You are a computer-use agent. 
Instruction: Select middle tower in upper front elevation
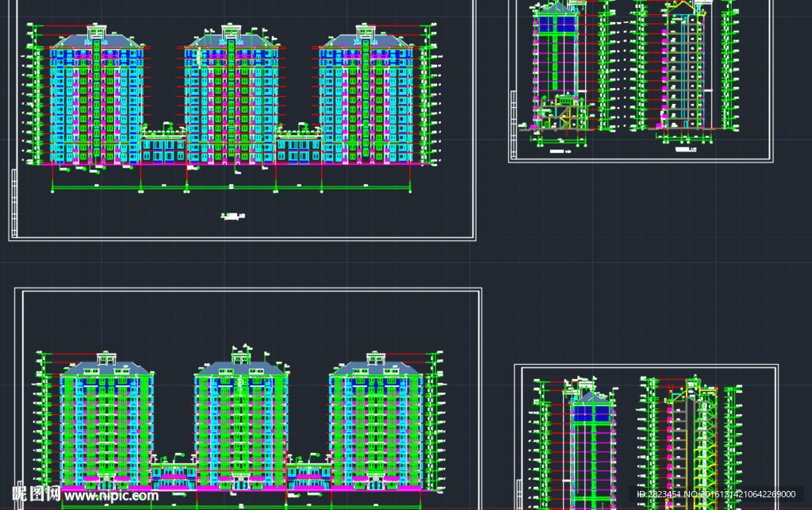coord(231,94)
